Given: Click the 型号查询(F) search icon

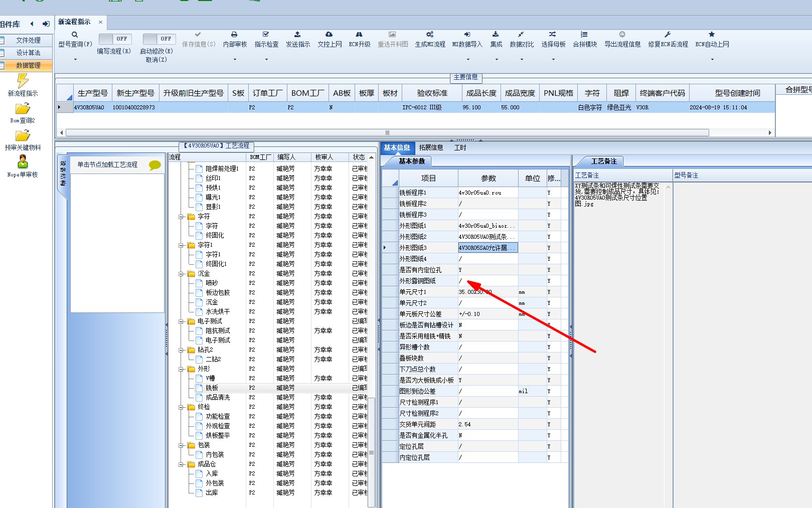Looking at the screenshot, I should pos(75,35).
